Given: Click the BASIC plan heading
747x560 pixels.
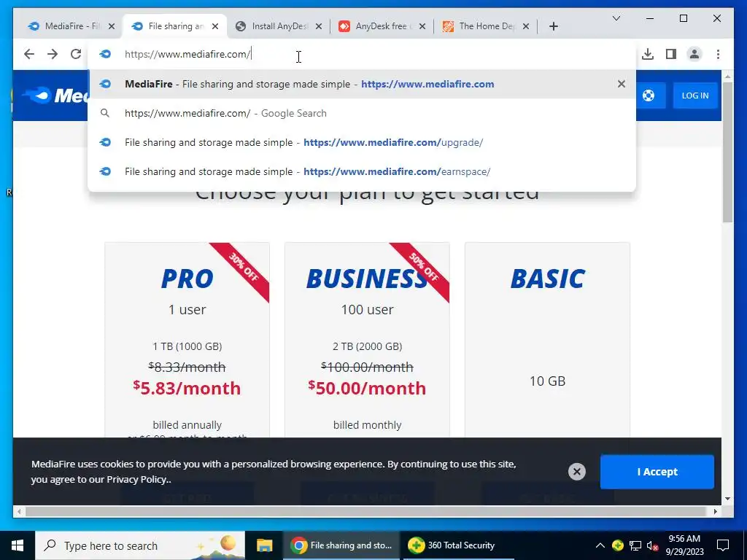Looking at the screenshot, I should 547,279.
